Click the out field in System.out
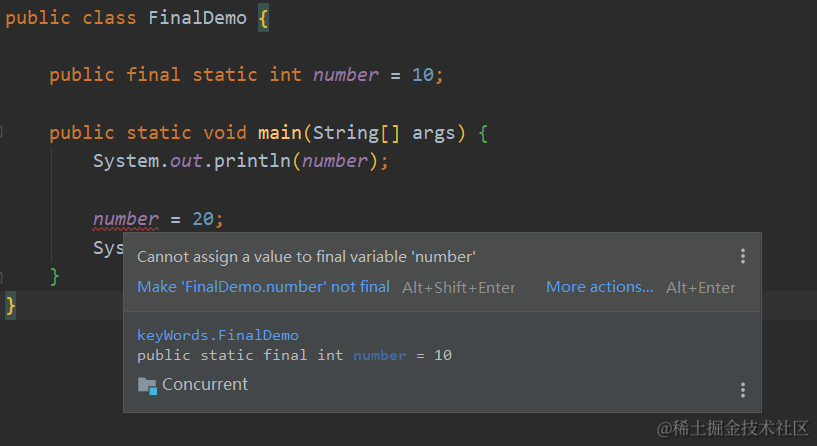Screen dimensions: 817x446 (186, 161)
